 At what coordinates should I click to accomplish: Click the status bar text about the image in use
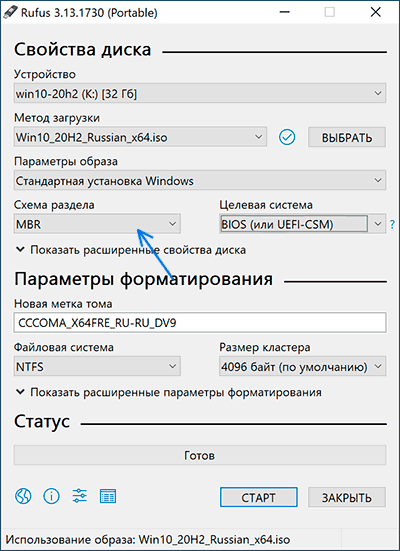pos(148,540)
